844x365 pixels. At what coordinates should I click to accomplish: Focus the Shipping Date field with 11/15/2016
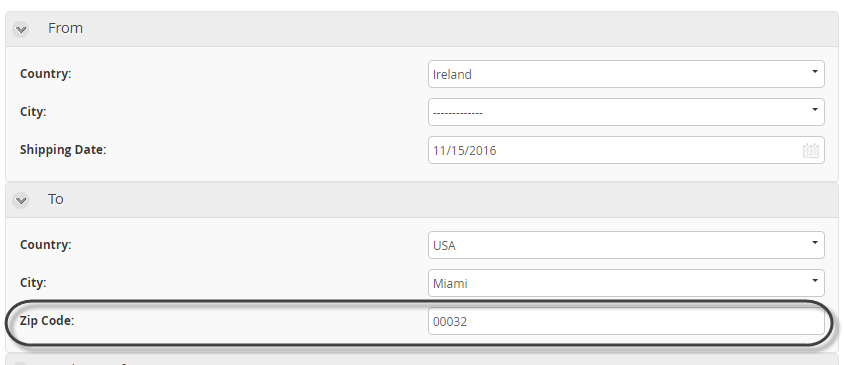[626, 150]
